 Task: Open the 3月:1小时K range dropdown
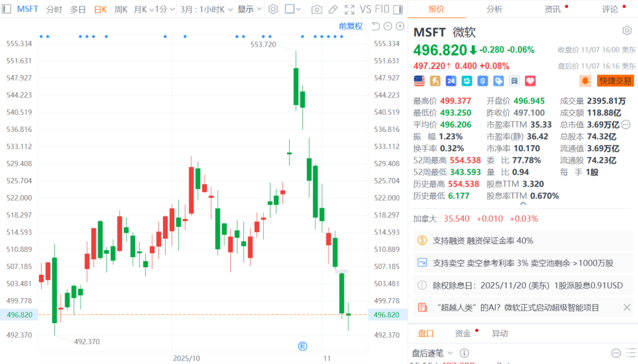point(207,9)
